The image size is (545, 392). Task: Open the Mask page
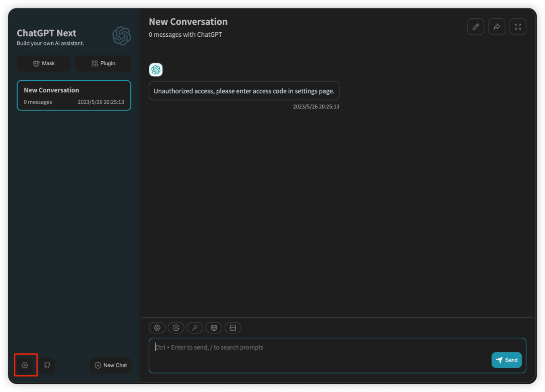coord(44,63)
